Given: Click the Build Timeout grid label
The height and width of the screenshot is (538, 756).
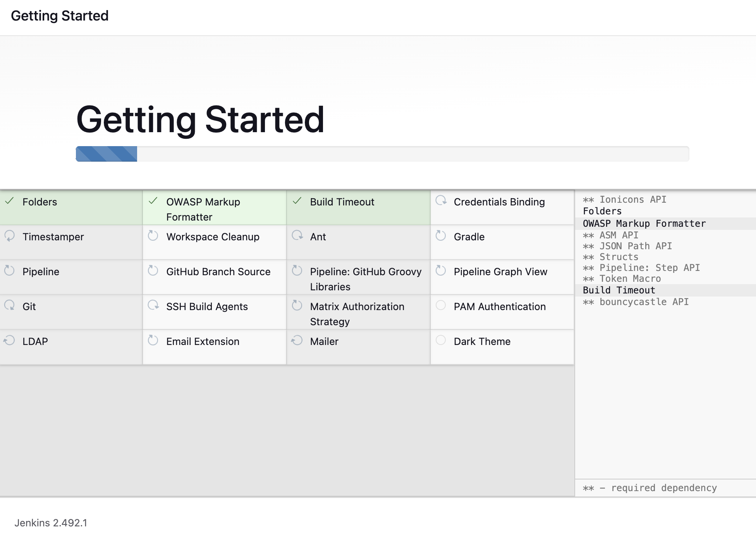Looking at the screenshot, I should coord(342,202).
